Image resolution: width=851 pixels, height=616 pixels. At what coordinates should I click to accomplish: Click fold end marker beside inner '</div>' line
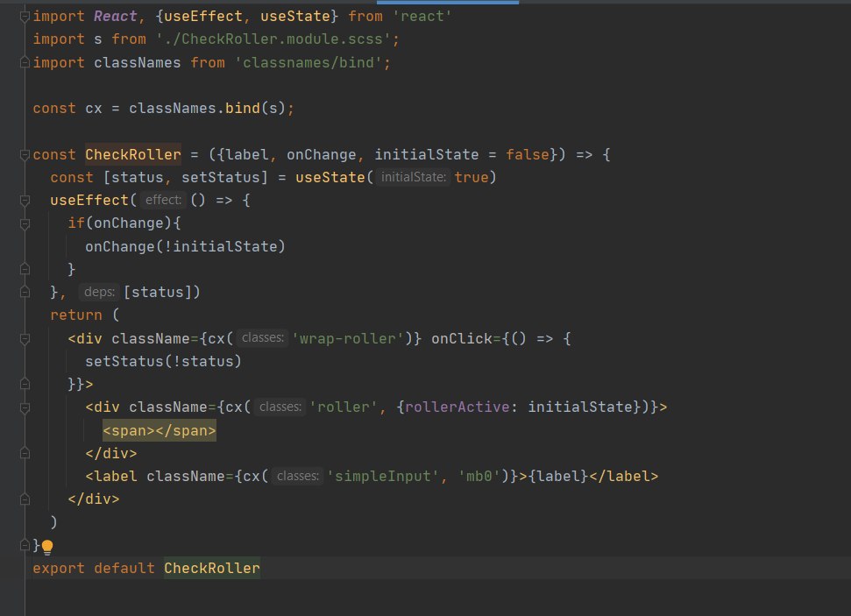pos(25,453)
